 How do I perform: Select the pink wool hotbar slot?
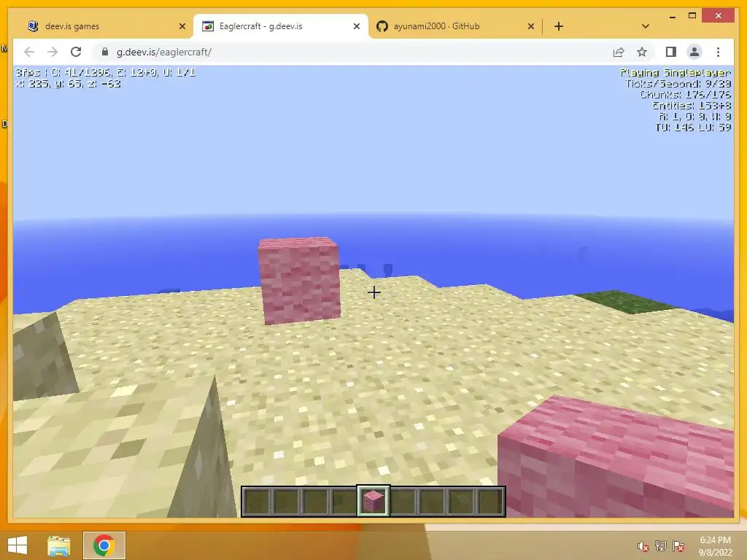(x=373, y=501)
